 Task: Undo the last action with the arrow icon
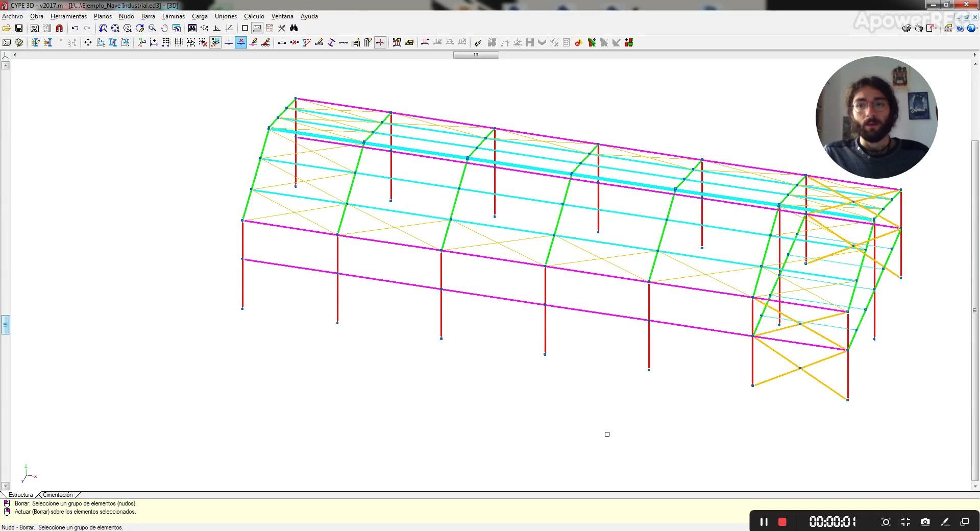[x=75, y=29]
